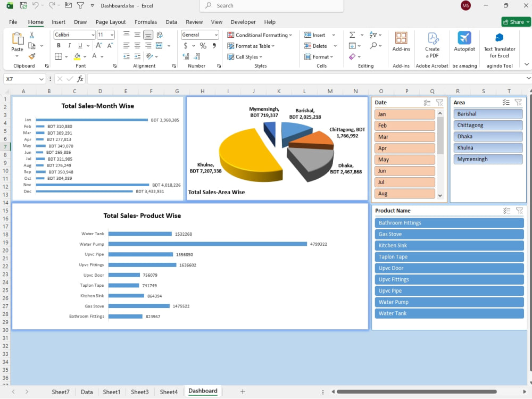532x399 pixels.
Task: Toggle align left
Action: click(x=126, y=45)
